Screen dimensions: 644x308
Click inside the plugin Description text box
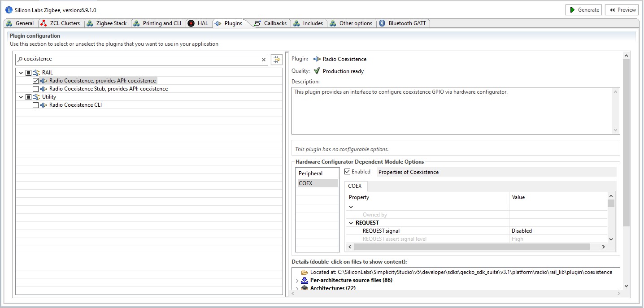tap(456, 111)
